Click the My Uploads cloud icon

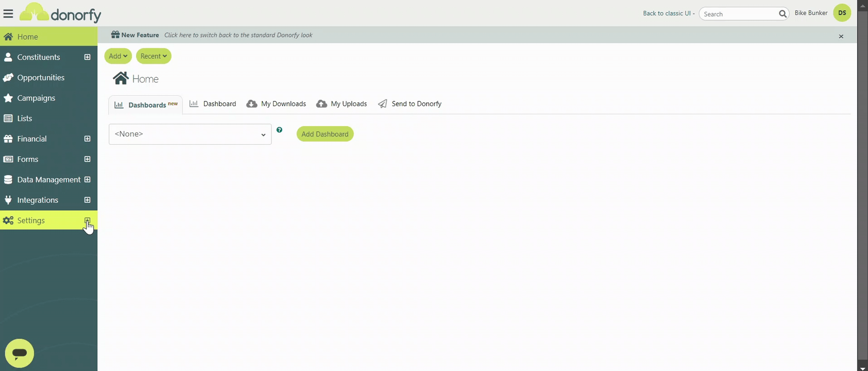click(x=321, y=104)
